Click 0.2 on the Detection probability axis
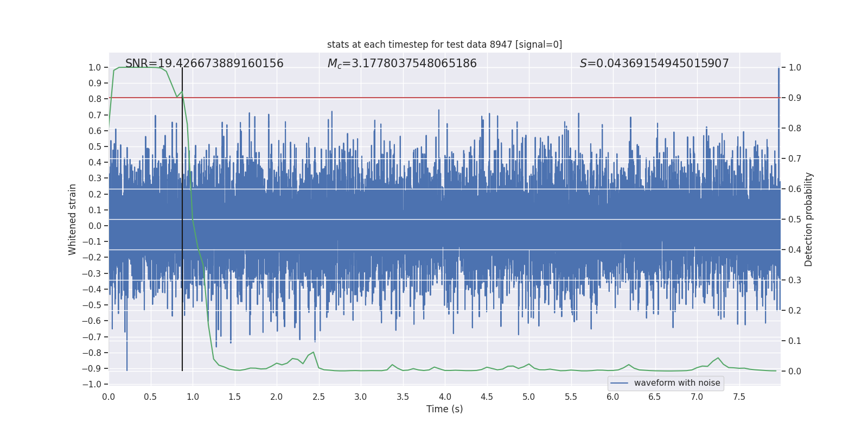 [x=795, y=310]
